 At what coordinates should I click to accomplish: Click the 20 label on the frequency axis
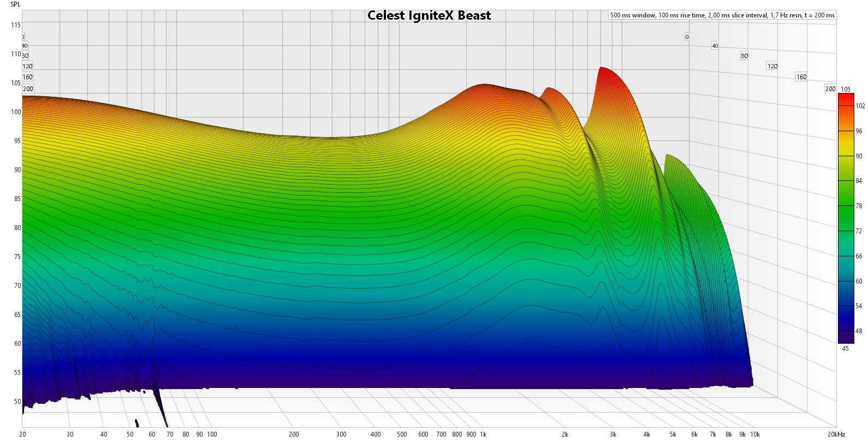(22, 434)
